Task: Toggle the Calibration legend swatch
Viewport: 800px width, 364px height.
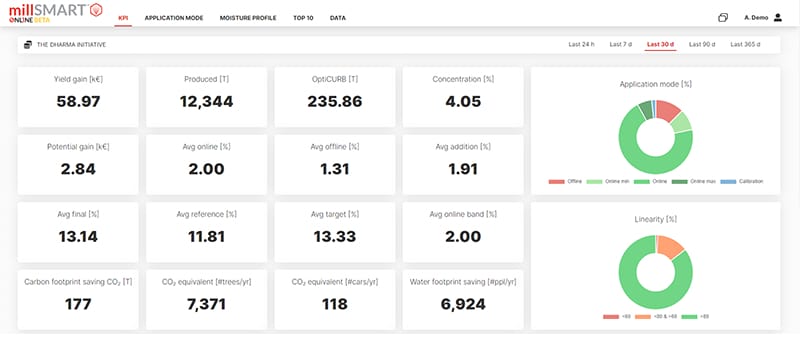Action: (728, 181)
